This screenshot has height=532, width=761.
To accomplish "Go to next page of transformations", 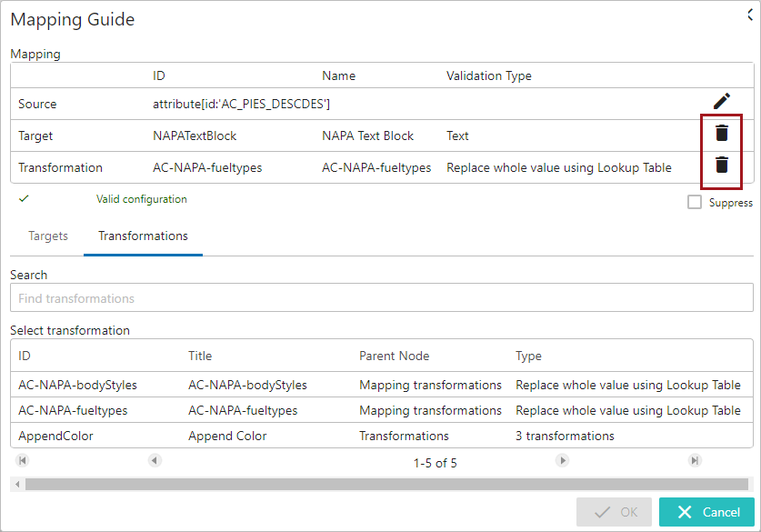I will point(563,461).
